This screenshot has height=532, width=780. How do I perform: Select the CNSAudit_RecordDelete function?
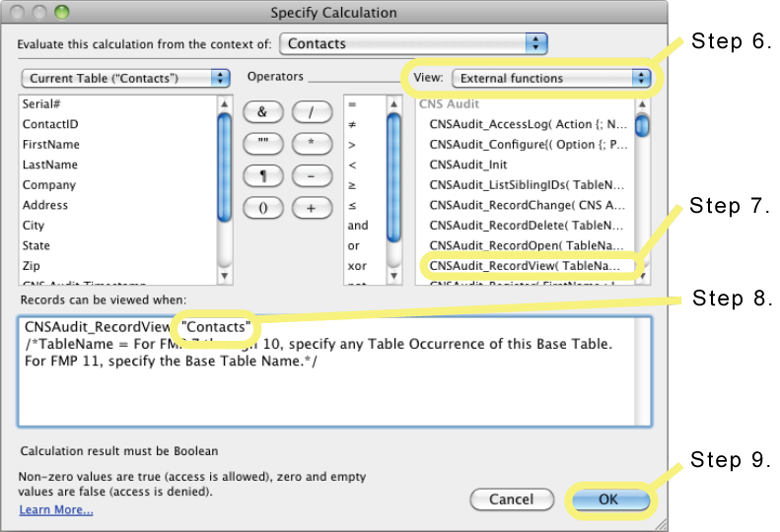pos(526,226)
